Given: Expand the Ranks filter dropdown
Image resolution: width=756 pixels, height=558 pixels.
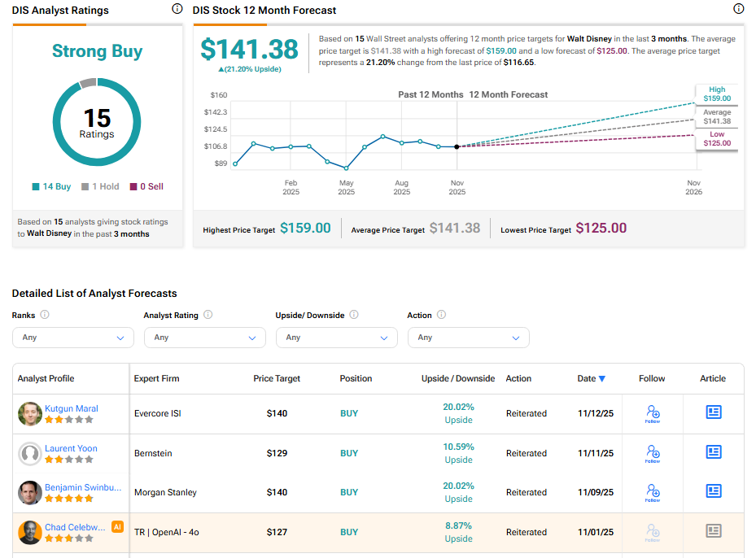Looking at the screenshot, I should point(73,338).
